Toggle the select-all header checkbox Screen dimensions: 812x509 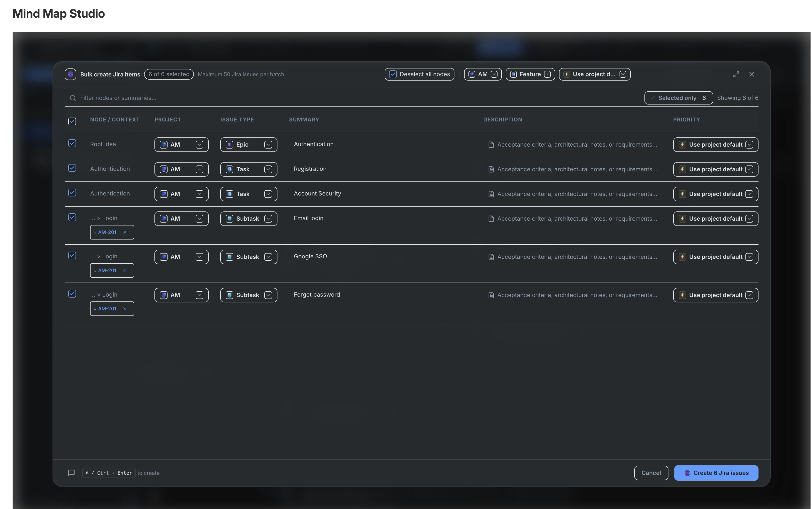click(x=72, y=121)
